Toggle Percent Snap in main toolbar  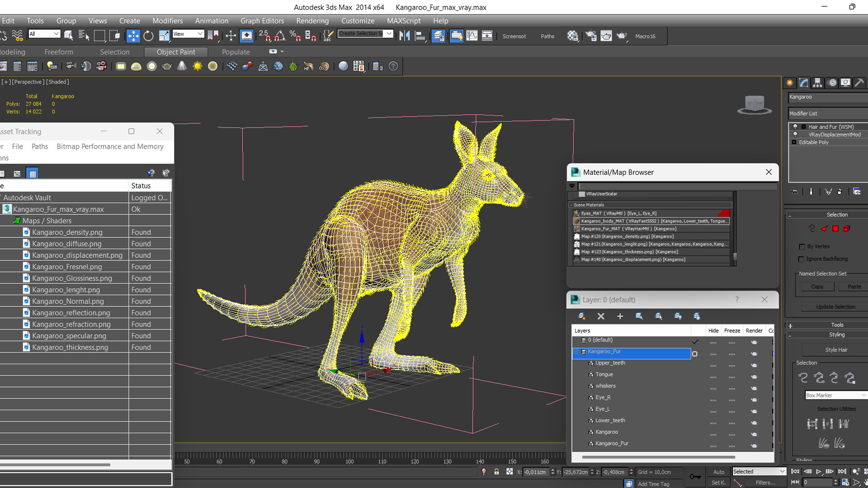pos(295,36)
